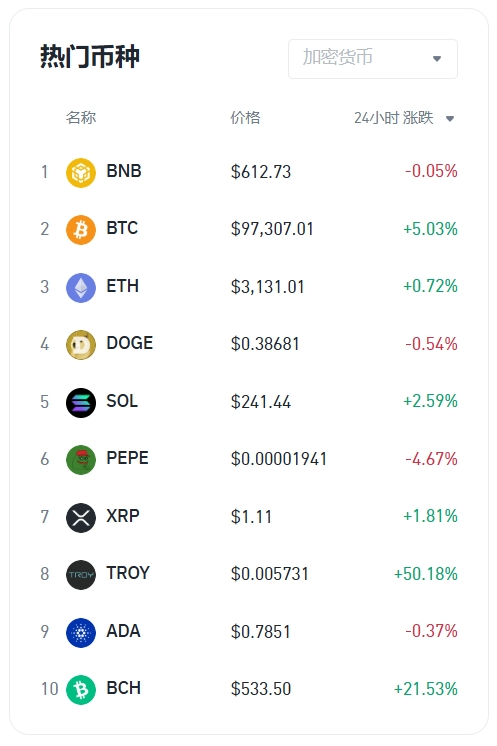Click the Cardano ADA blue icon
The height and width of the screenshot is (746, 497).
pos(81,633)
